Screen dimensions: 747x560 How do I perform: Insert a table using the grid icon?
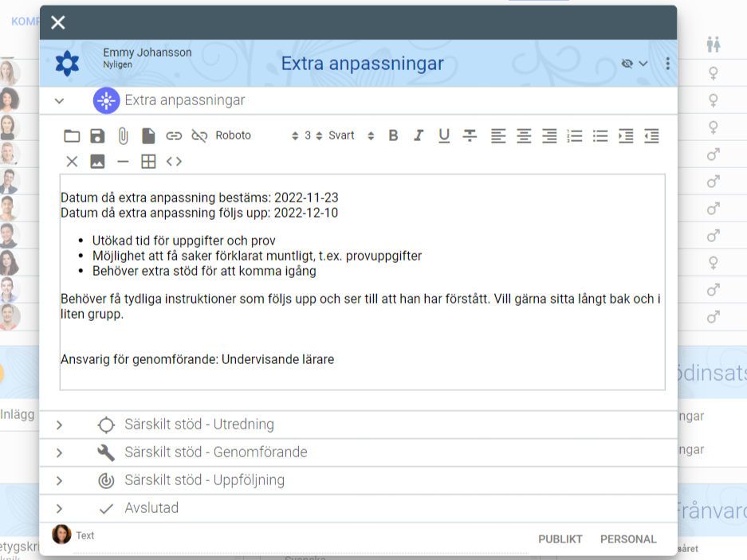148,162
